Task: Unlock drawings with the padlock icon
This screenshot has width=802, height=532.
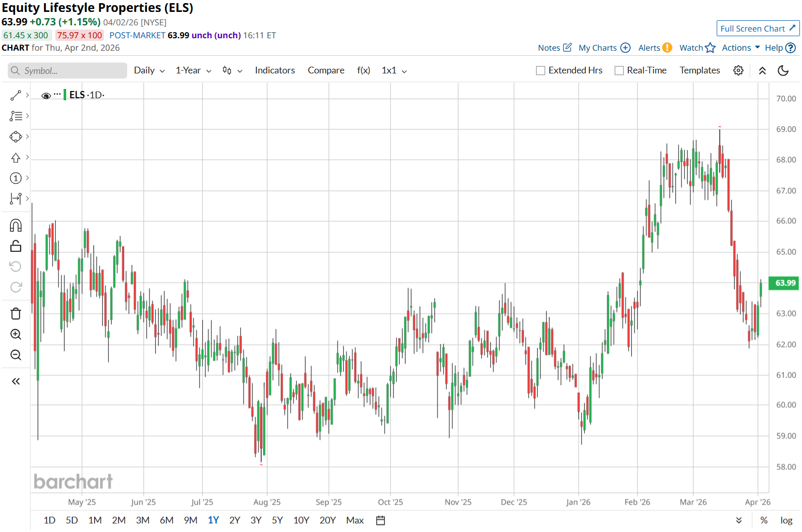Action: click(16, 246)
